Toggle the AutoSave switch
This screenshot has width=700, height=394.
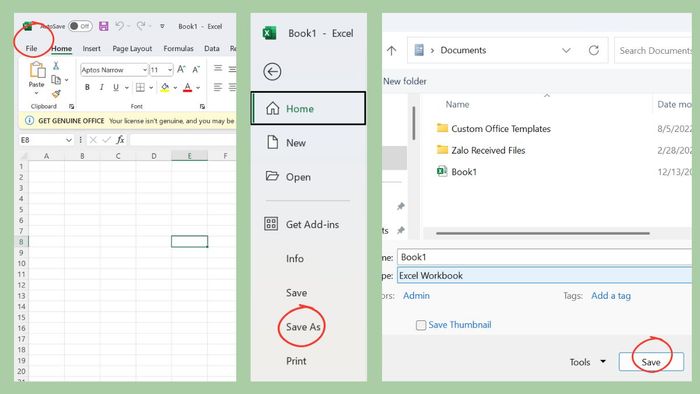pyautogui.click(x=80, y=26)
